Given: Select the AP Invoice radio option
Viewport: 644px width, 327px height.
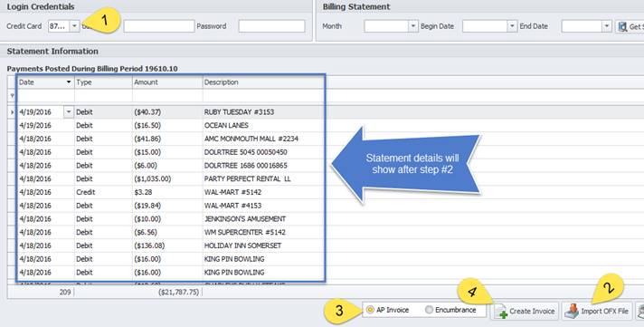Looking at the screenshot, I should click(371, 310).
